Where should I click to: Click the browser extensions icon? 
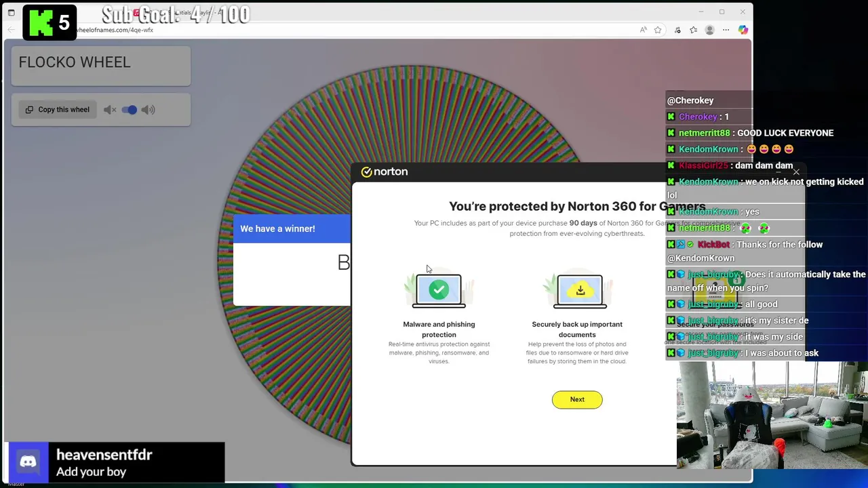tap(677, 30)
